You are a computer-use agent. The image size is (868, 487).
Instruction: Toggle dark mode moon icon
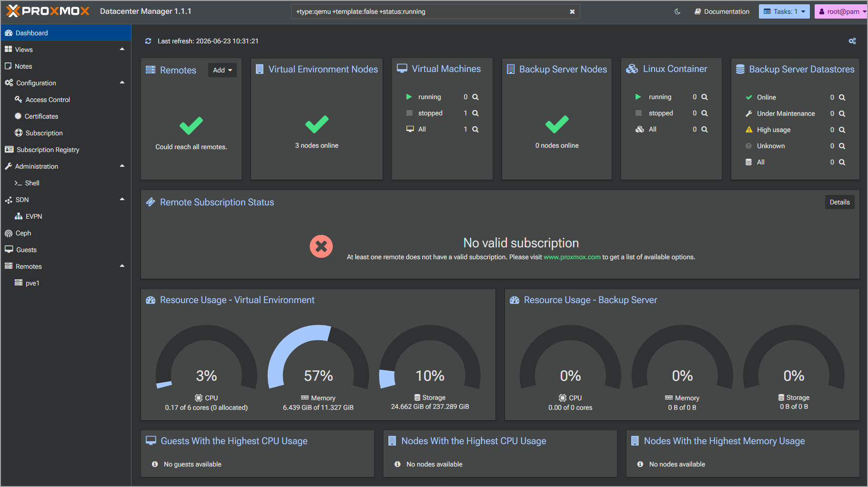(x=677, y=11)
